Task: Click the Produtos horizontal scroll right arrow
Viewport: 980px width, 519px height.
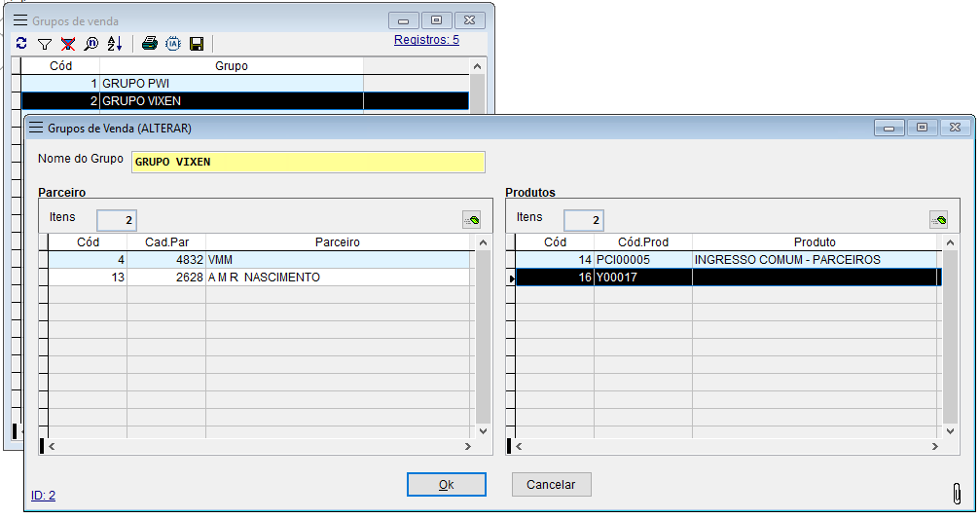Action: [x=934, y=446]
